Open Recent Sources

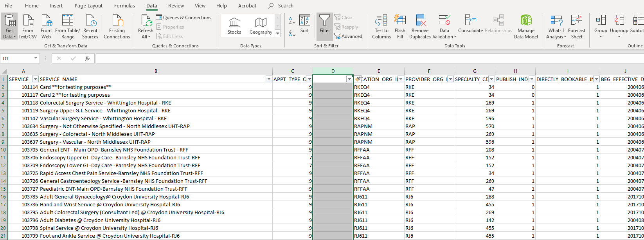point(90,27)
